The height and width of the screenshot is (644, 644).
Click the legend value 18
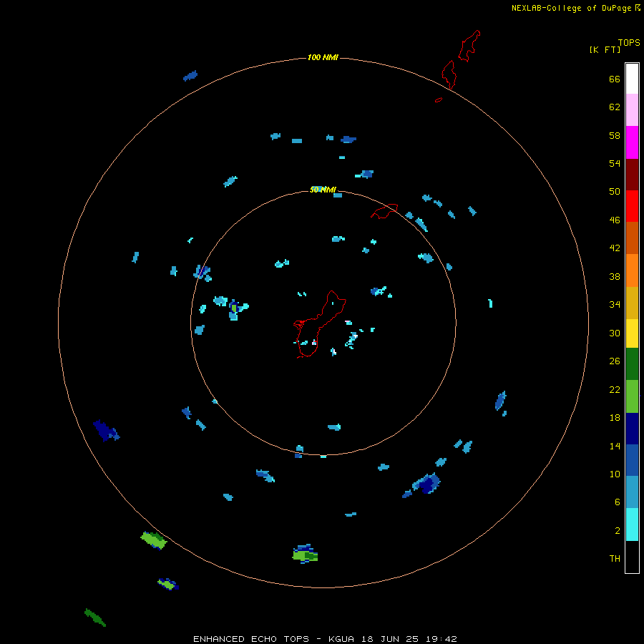pos(615,418)
